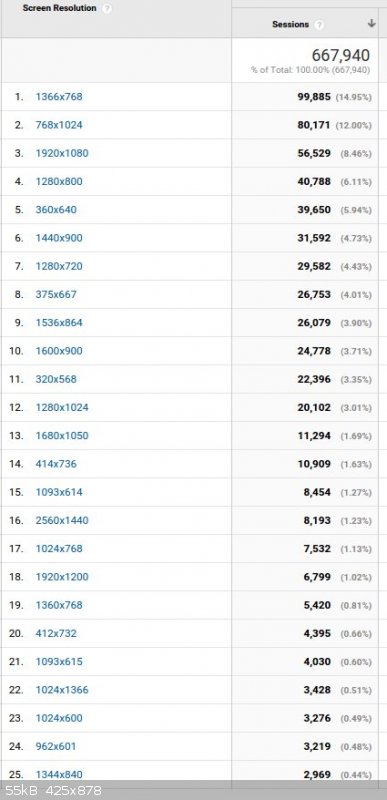Screen dimensions: 387x800
Task: Click the Sessions sort descending arrow
Action: tap(372, 23)
